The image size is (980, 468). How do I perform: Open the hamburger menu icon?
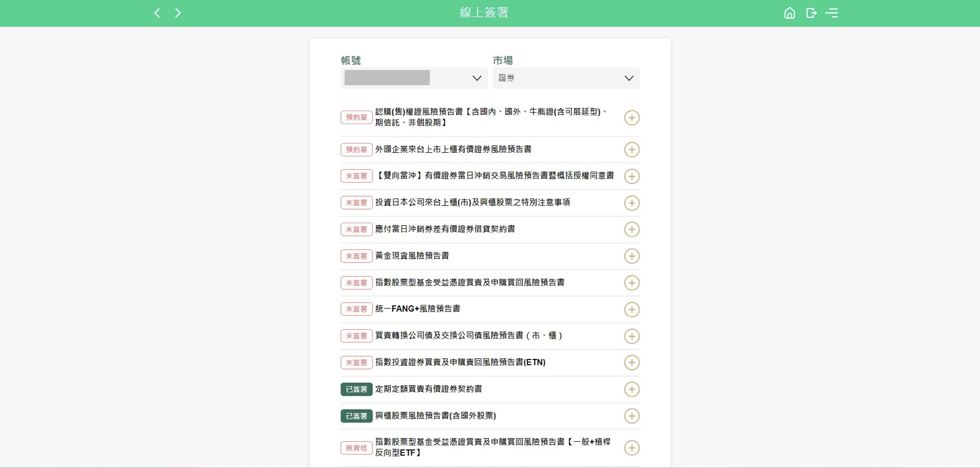tap(832, 13)
